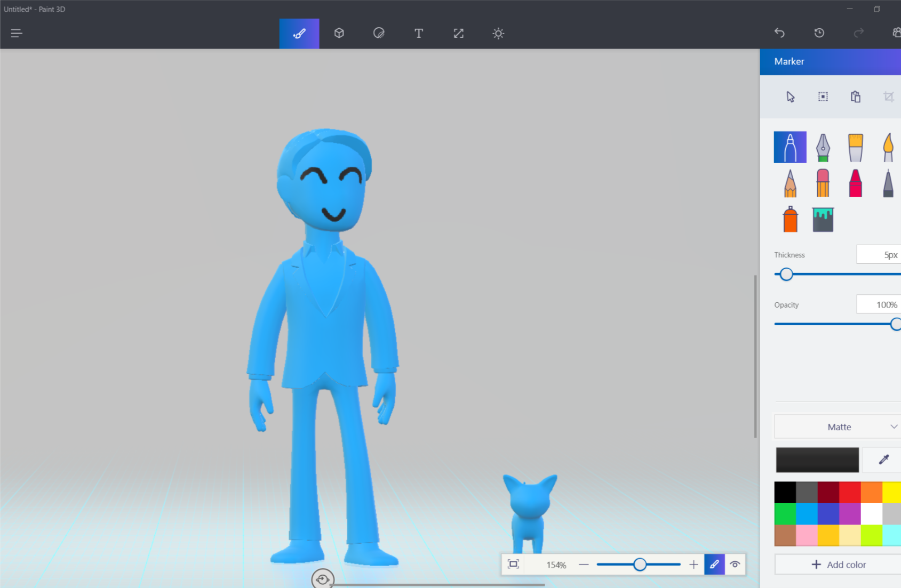Open the Stickers tab

pos(379,34)
